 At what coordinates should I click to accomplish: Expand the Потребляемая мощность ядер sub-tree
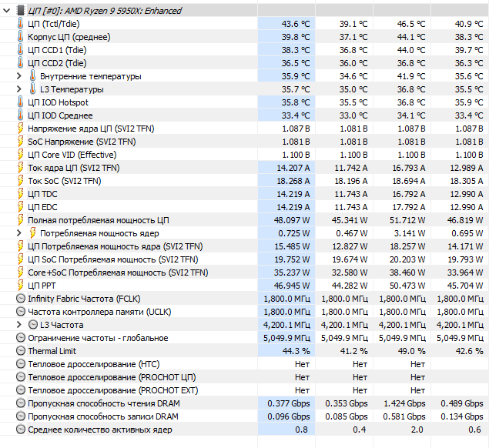[19, 233]
